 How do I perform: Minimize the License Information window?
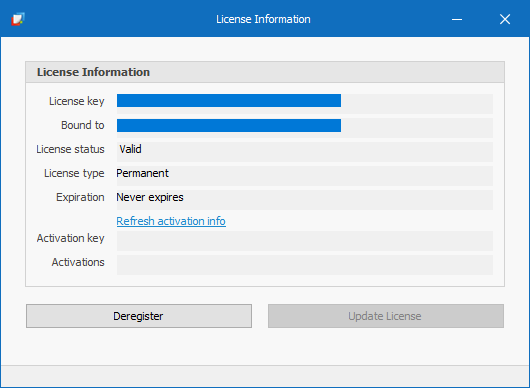pyautogui.click(x=457, y=19)
